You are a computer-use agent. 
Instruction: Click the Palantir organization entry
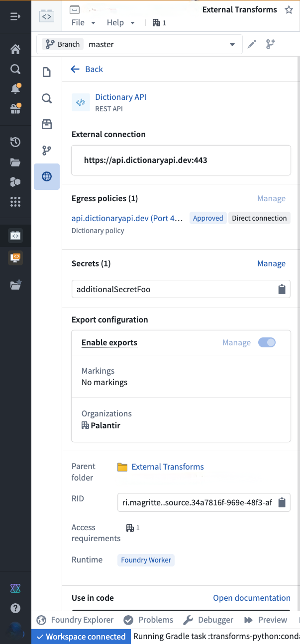tap(101, 425)
